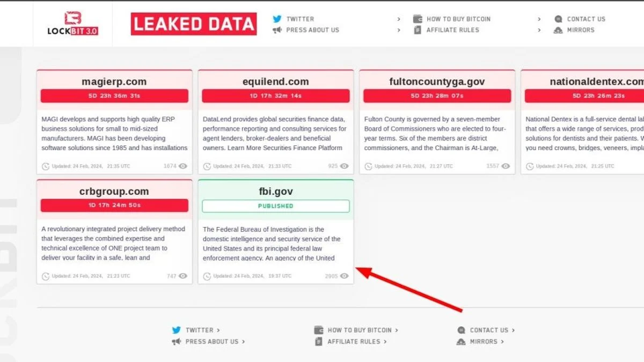Select Affiliate Rules in the footer menu
Image resolution: width=644 pixels, height=362 pixels.
click(353, 342)
